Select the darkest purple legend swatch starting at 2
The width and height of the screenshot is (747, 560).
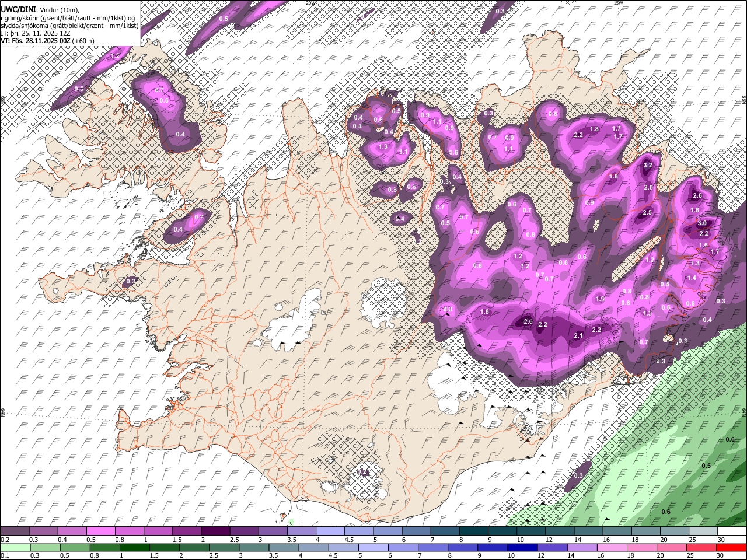[215, 531]
